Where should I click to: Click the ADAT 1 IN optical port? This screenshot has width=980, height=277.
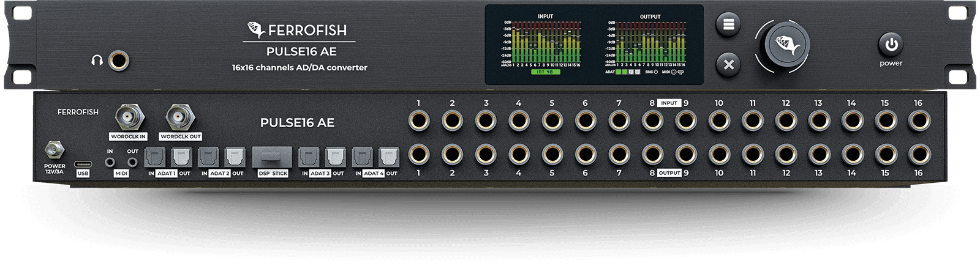[154, 158]
